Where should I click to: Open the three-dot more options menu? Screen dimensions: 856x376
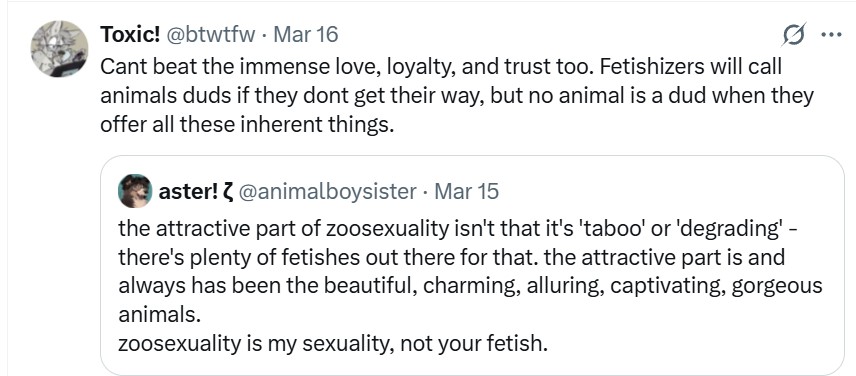(831, 35)
